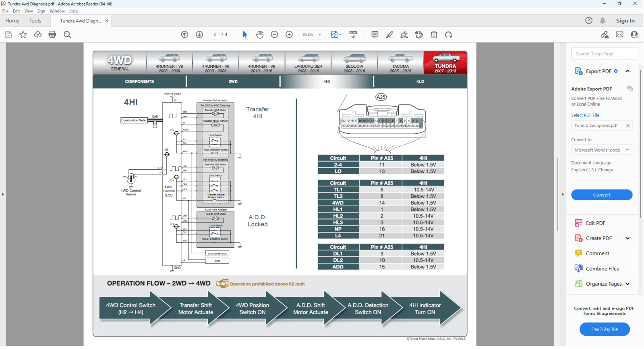Click the Tundra 4w...gnosis.pdf file name
Viewport: 644px width, 349px height.
(596, 126)
